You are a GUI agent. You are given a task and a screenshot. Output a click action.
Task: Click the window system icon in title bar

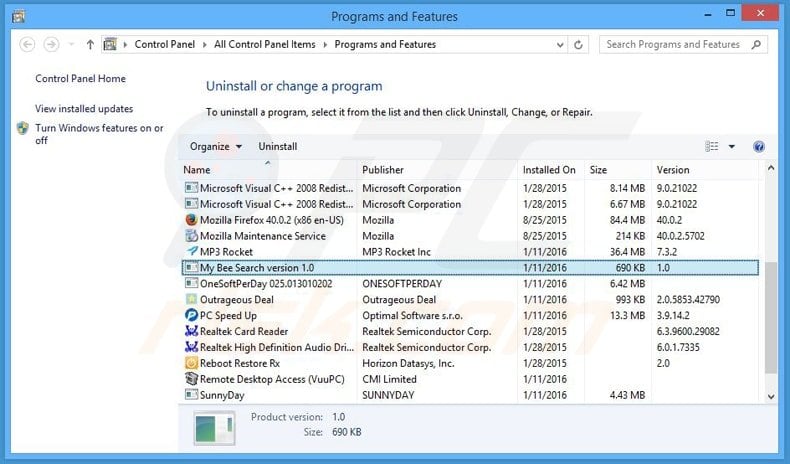tap(19, 17)
